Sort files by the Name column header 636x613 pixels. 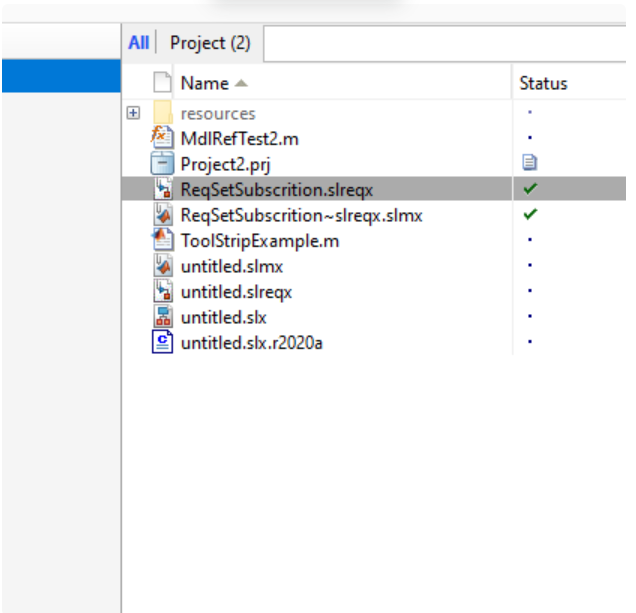(205, 84)
